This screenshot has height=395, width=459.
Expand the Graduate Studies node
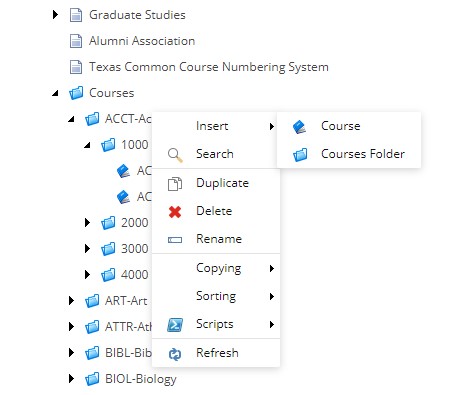[55, 15]
